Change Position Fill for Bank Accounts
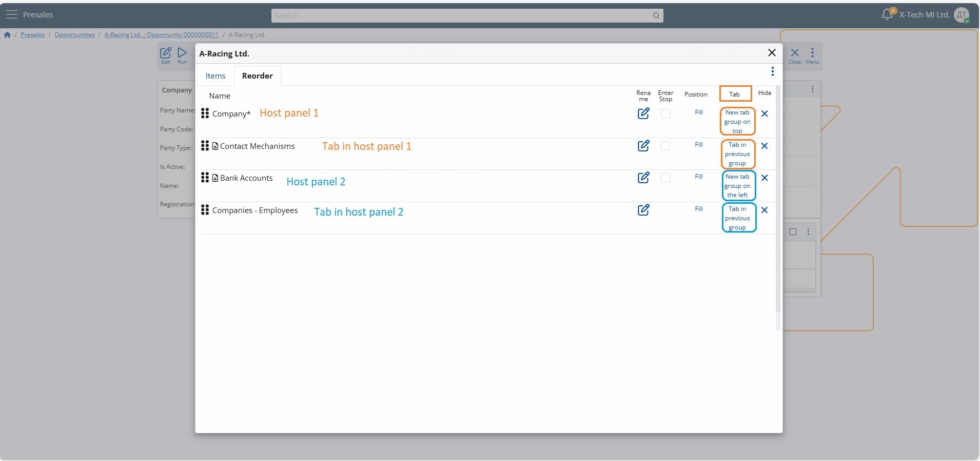 699,177
